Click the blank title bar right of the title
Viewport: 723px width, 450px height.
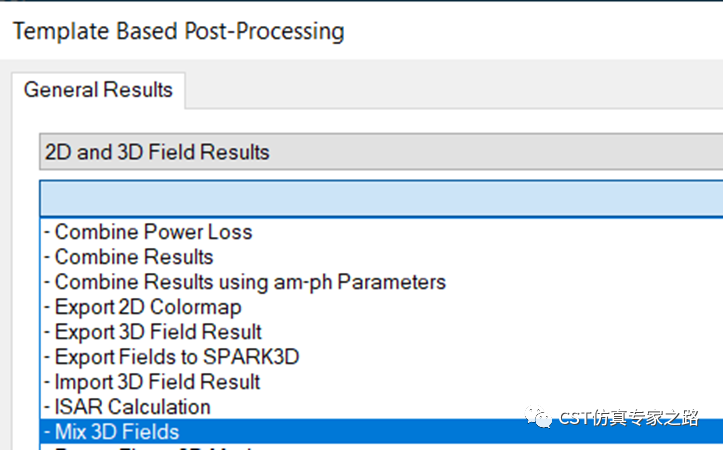tap(530, 31)
